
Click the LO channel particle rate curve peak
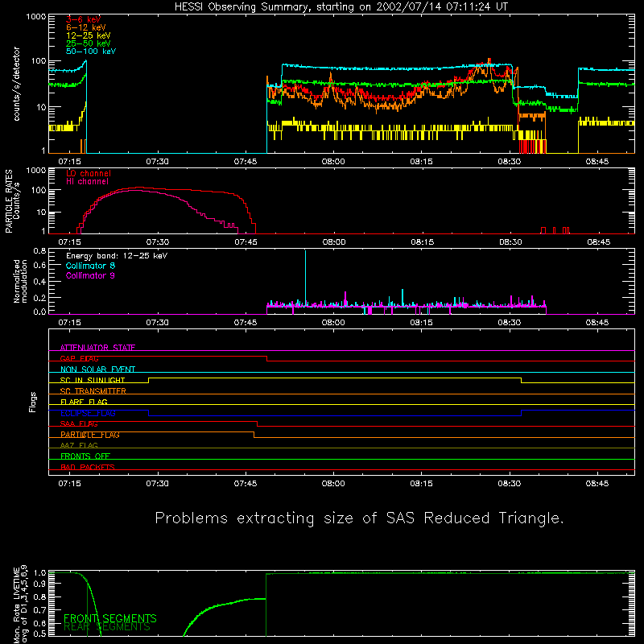pos(139,188)
